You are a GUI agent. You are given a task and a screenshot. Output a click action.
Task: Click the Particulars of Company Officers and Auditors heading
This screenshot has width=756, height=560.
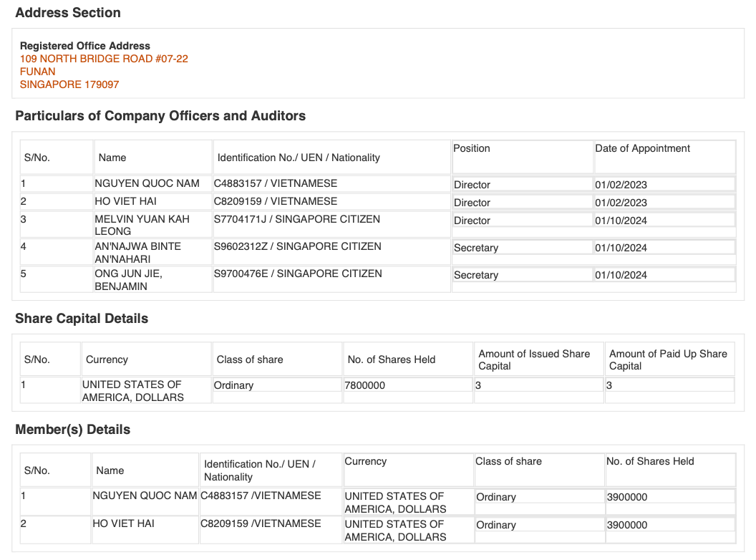160,116
